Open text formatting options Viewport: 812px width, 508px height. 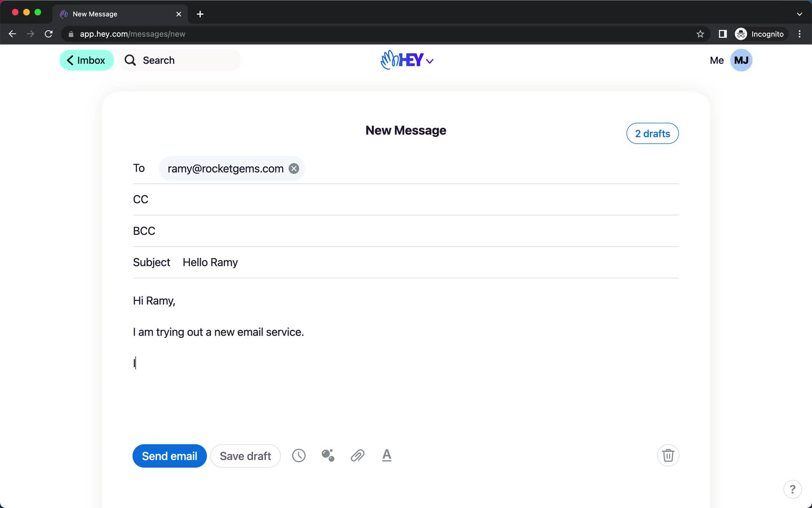click(x=387, y=456)
